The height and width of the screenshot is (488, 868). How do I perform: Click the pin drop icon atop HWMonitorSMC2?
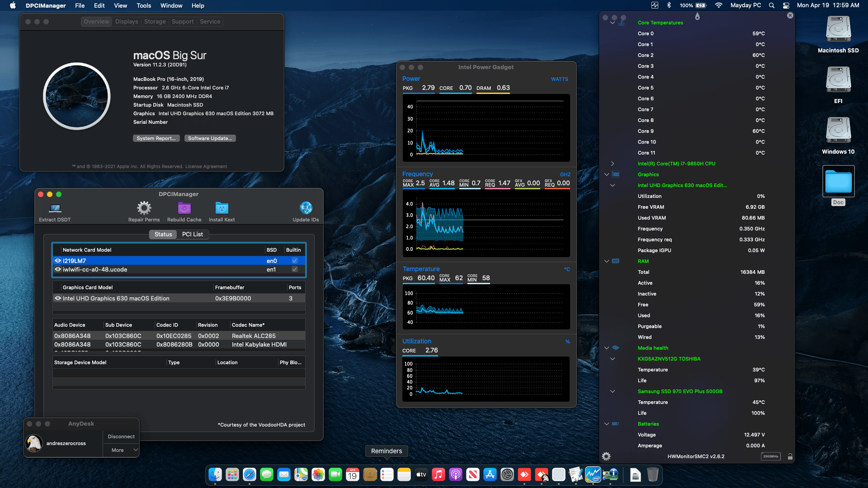click(x=697, y=16)
